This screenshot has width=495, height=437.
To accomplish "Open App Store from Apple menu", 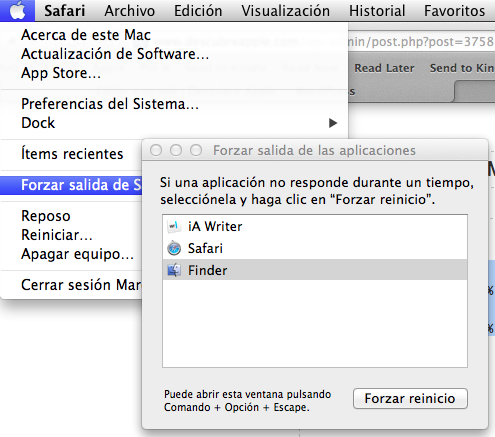I will coord(61,73).
